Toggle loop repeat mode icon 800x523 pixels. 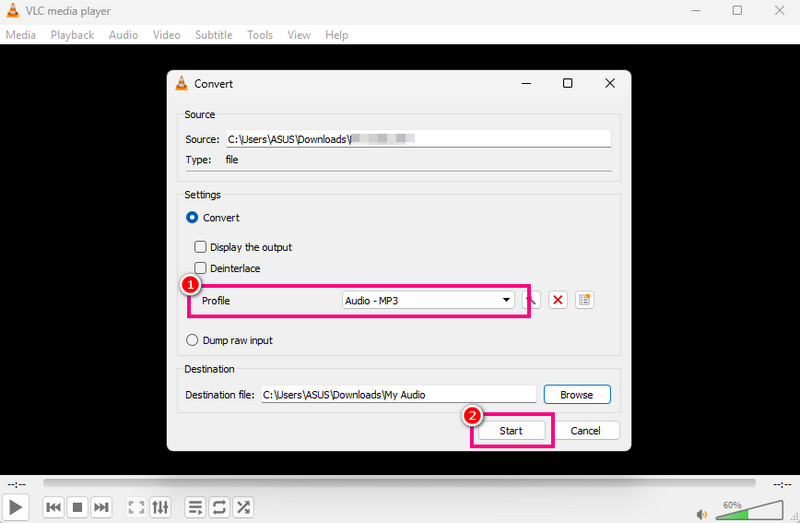pos(219,507)
